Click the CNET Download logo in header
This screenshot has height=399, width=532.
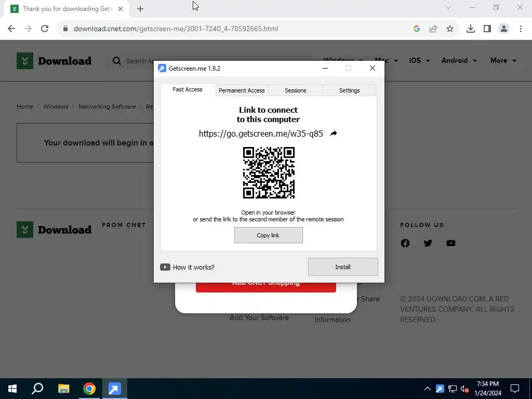click(x=54, y=61)
